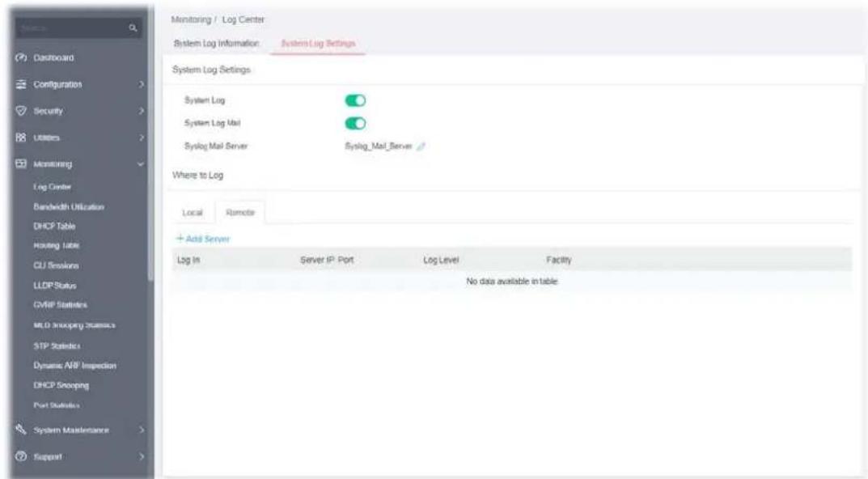
Task: Expand the Utilities menu chevron
Action: click(141, 138)
